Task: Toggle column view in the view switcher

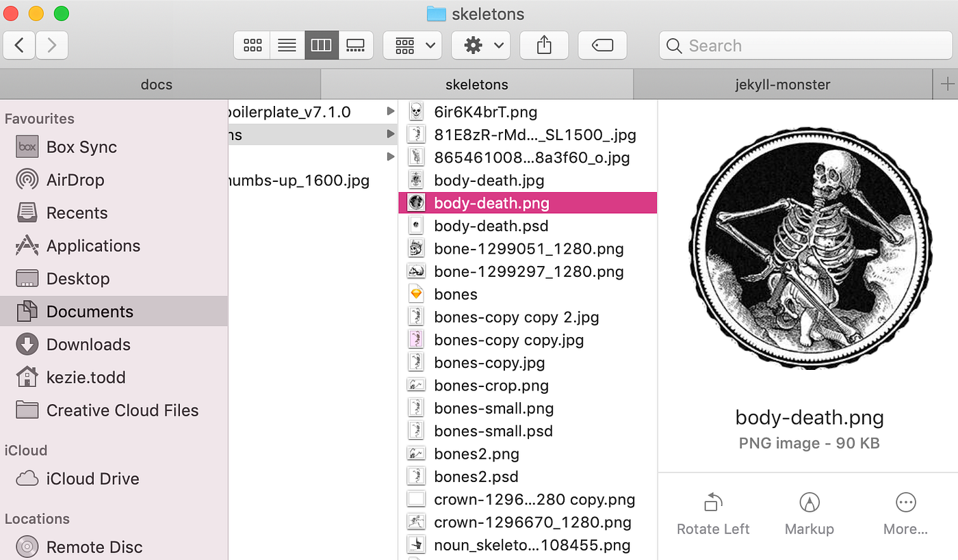Action: tap(322, 45)
